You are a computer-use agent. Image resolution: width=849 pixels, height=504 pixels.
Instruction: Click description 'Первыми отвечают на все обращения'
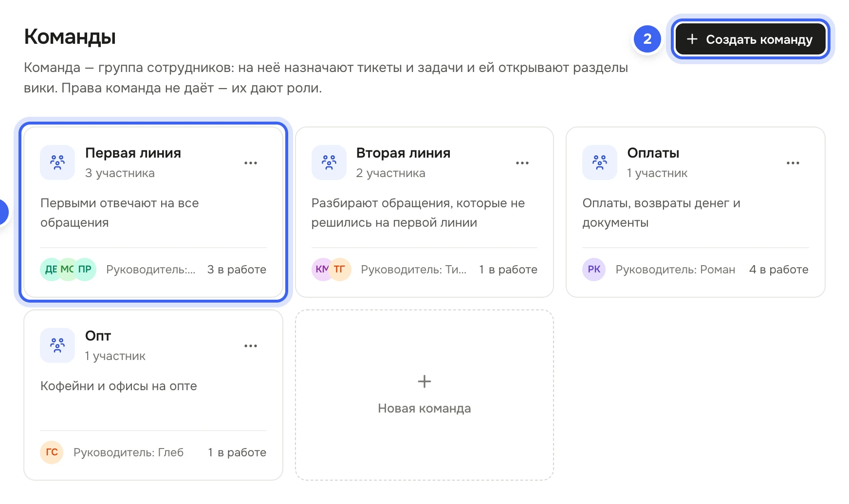(120, 213)
